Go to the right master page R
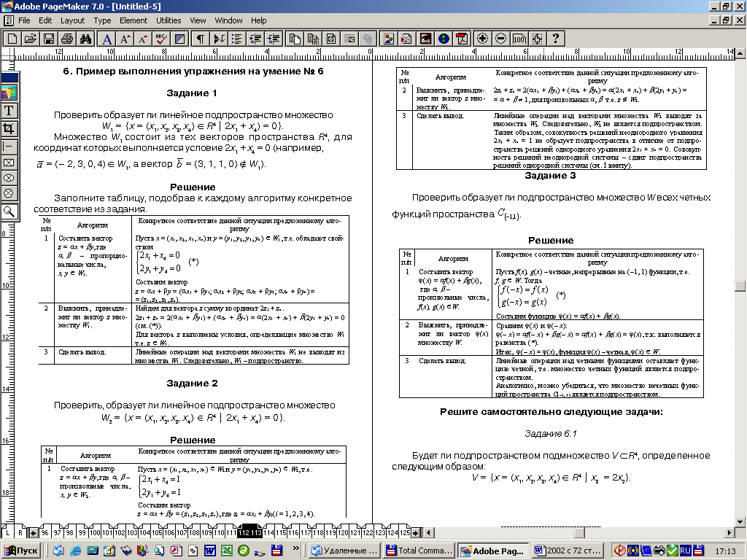The height and width of the screenshot is (560, 747). click(x=20, y=532)
